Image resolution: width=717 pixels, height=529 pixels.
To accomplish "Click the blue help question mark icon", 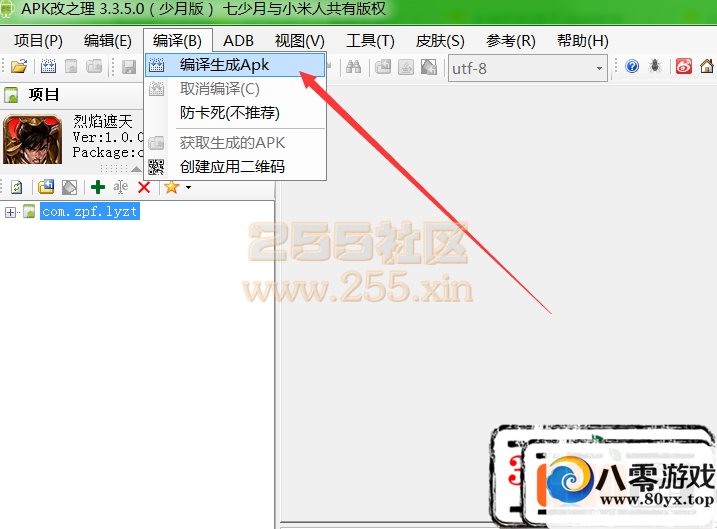I will (632, 67).
